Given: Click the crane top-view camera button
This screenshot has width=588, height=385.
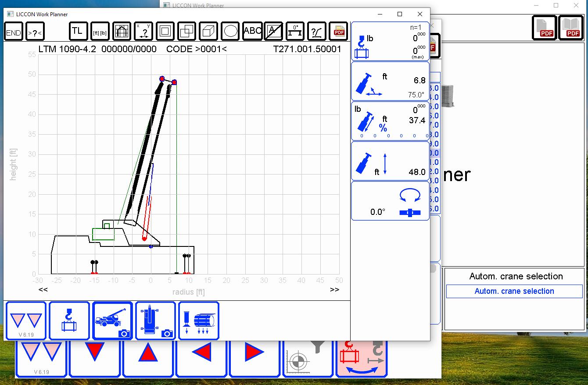Looking at the screenshot, I should pos(155,321).
